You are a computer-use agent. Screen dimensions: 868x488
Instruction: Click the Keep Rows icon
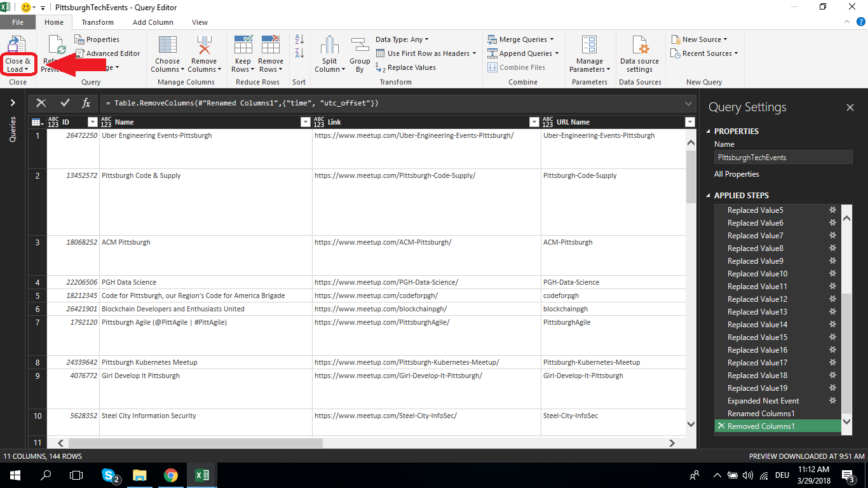243,45
